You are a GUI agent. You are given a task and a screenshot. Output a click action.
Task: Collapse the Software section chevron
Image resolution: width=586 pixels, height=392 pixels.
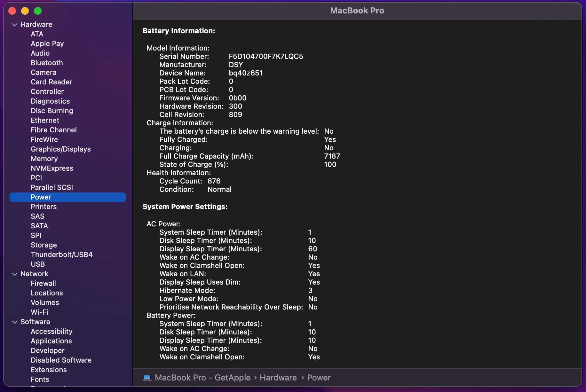coord(14,322)
